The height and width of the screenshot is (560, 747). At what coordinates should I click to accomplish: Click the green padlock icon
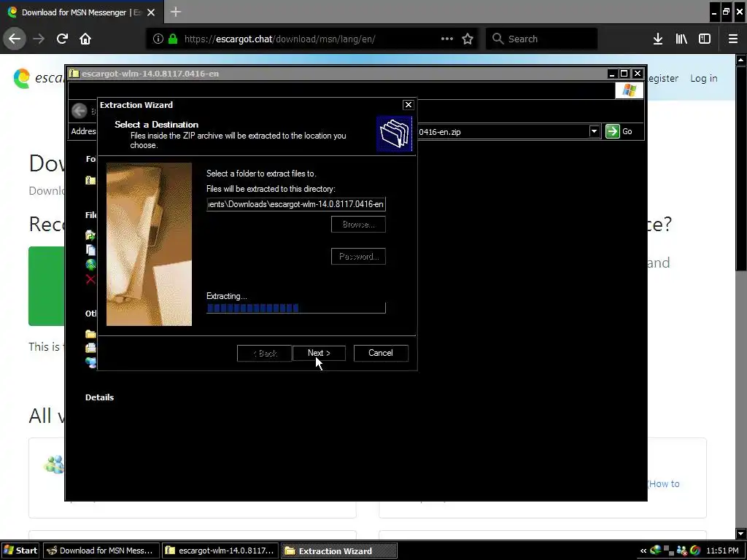[x=173, y=39]
